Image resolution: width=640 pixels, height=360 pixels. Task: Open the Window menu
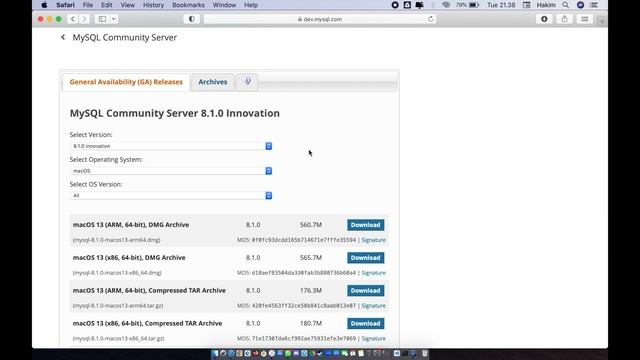tap(224, 5)
